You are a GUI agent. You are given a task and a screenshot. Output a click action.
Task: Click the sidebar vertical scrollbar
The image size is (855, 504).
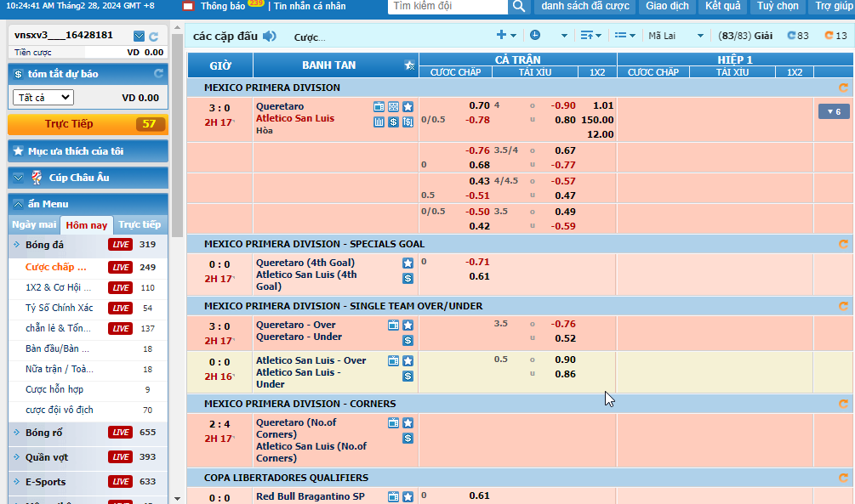pyautogui.click(x=177, y=136)
